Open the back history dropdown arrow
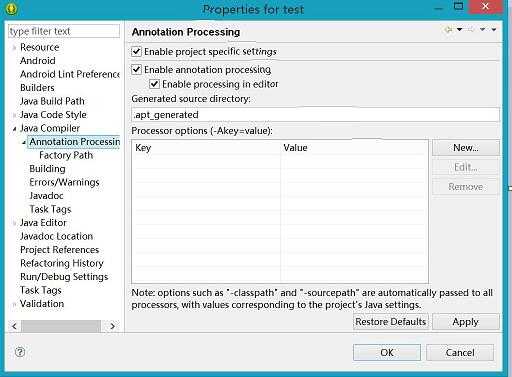The image size is (512, 377). [x=460, y=30]
